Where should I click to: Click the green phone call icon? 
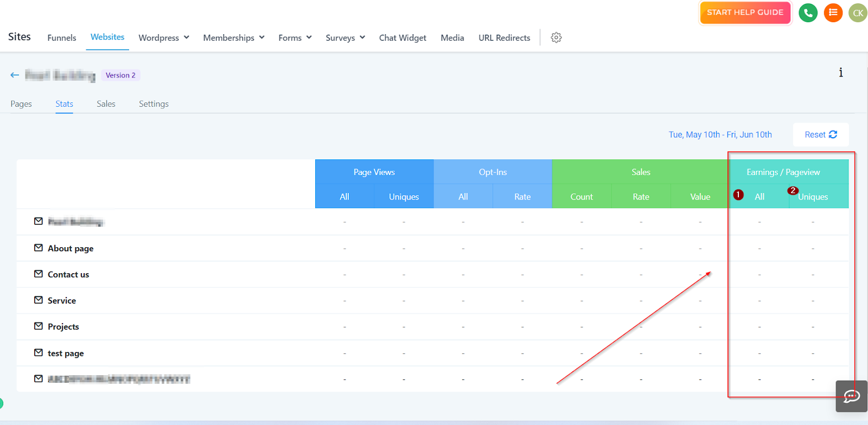pyautogui.click(x=808, y=12)
